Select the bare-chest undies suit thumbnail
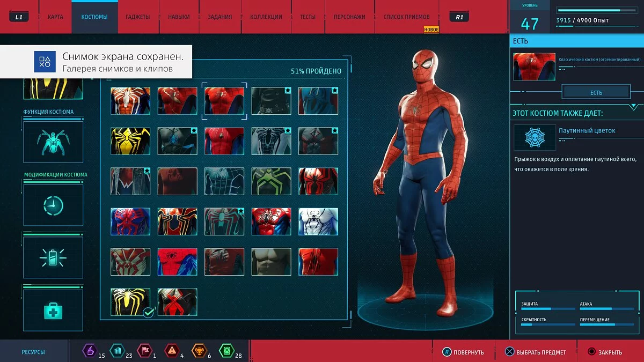 pos(272,262)
